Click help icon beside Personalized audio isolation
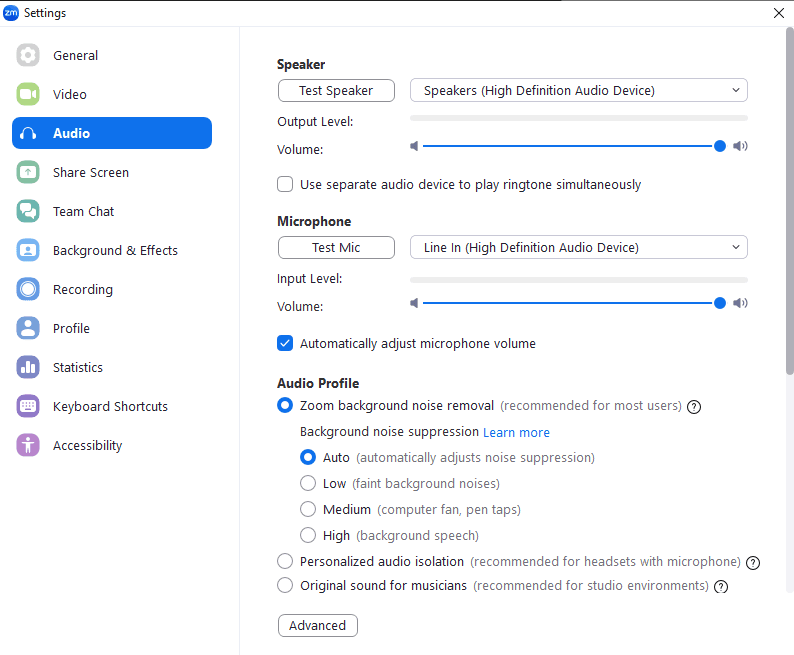Screen dimensions: 794x655 754,563
